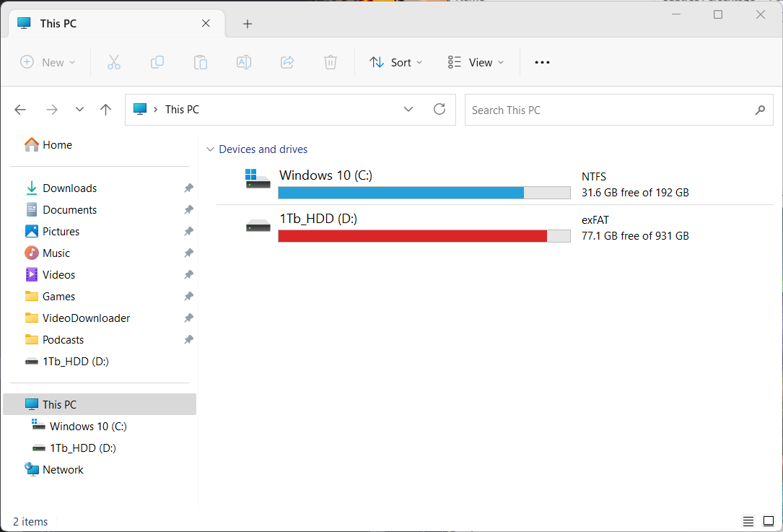The height and width of the screenshot is (532, 783).
Task: Click the exFAT file system label
Action: 595,219
